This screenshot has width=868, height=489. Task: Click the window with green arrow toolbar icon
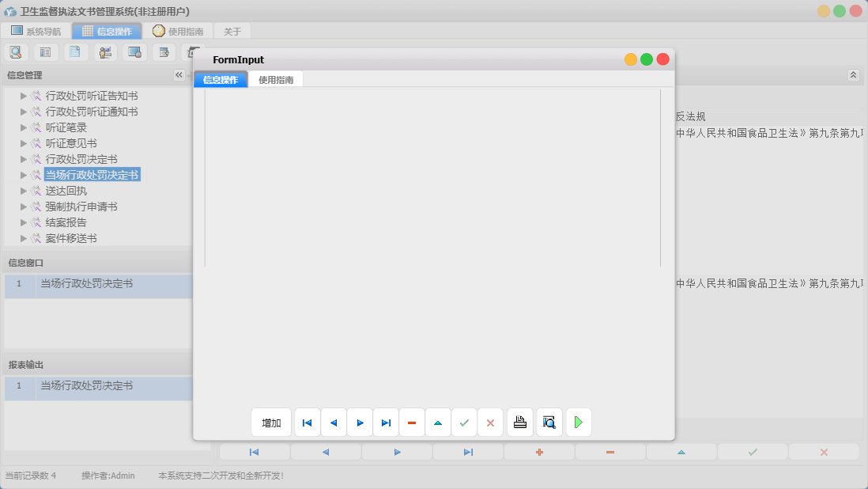pos(164,52)
